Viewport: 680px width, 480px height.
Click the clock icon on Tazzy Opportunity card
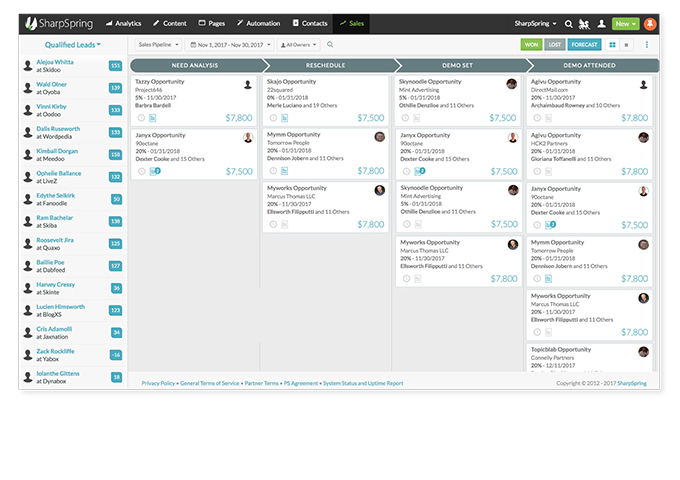(x=141, y=118)
